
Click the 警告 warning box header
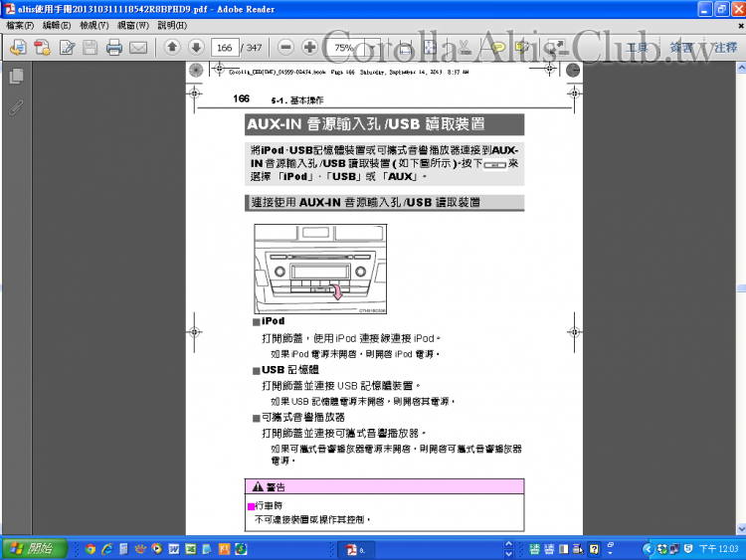[x=384, y=486]
